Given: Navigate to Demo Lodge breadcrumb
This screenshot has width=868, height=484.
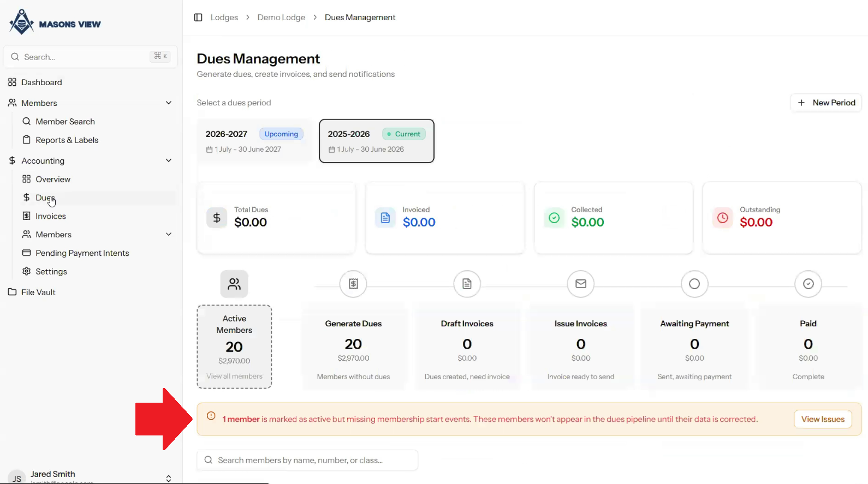Looking at the screenshot, I should (281, 17).
